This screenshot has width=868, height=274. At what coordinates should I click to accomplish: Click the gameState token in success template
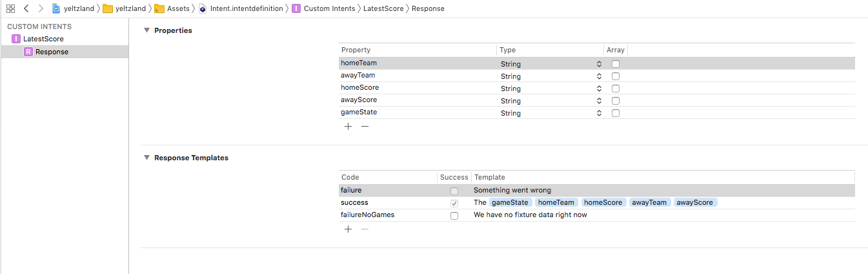510,203
